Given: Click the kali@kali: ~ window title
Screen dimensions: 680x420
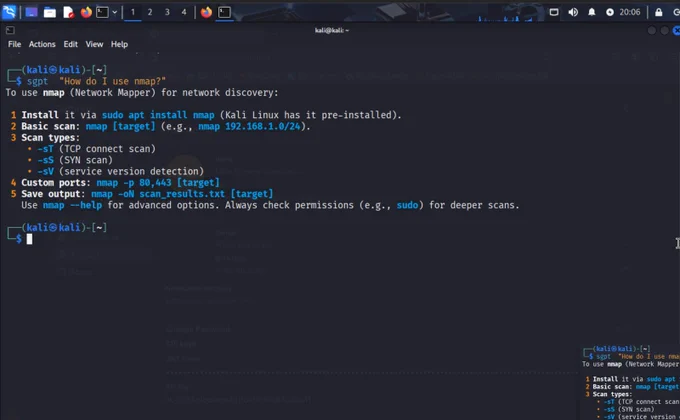Looking at the screenshot, I should click(332, 30).
